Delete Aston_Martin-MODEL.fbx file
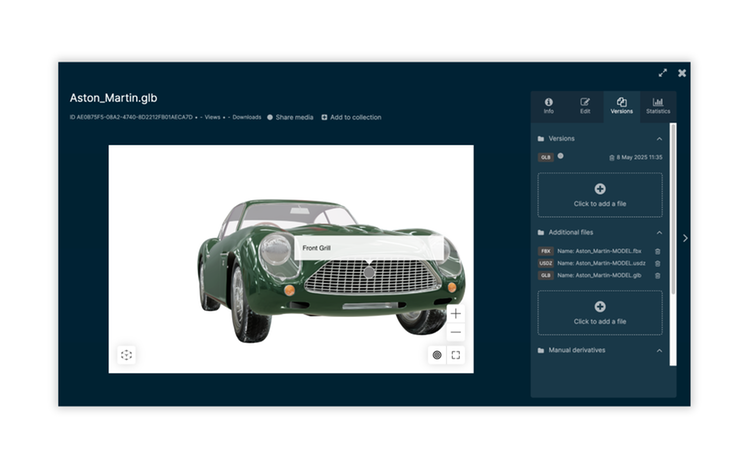This screenshot has width=750, height=469. [658, 251]
